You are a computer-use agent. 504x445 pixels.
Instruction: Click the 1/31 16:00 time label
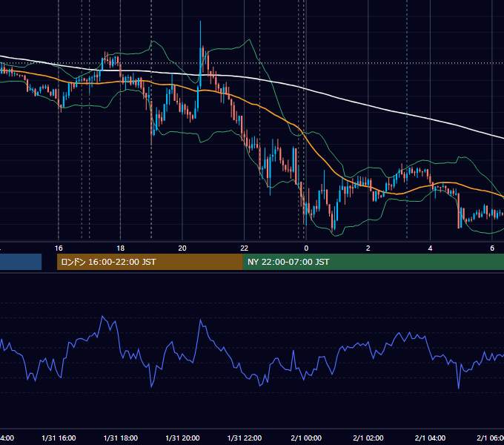tap(59, 438)
